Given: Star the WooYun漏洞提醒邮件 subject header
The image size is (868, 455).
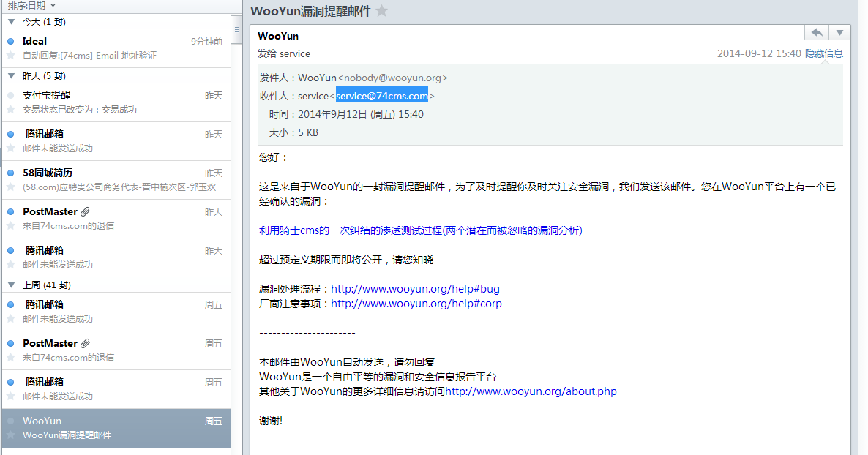Looking at the screenshot, I should coord(381,10).
